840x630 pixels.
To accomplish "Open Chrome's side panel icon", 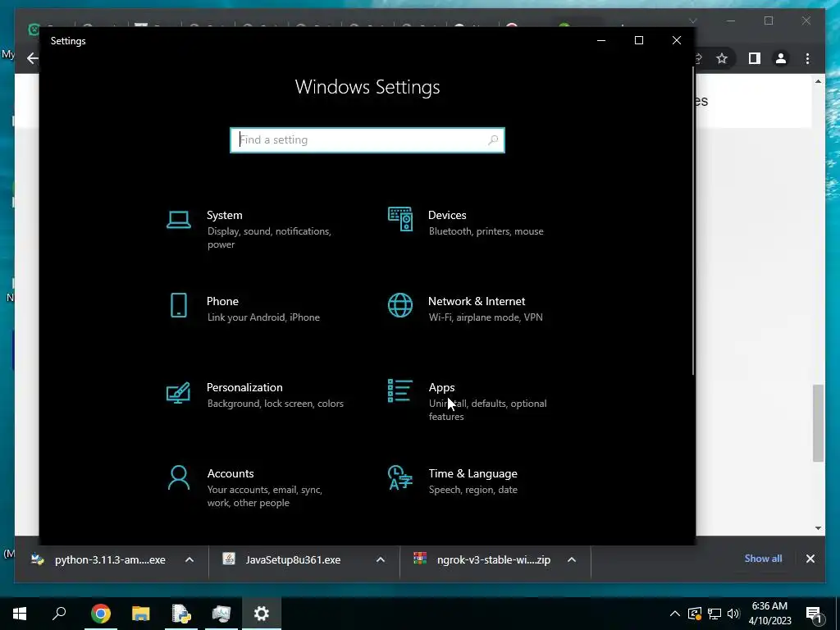I will point(755,58).
